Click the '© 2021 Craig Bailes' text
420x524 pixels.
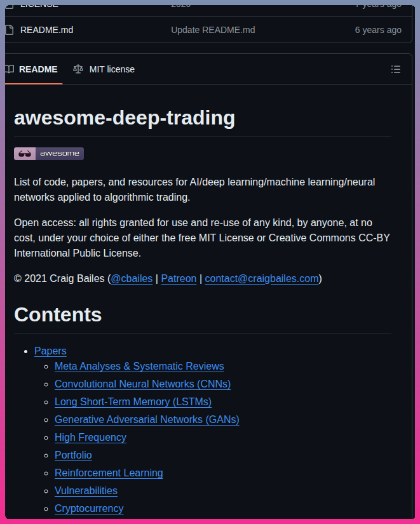(x=60, y=279)
